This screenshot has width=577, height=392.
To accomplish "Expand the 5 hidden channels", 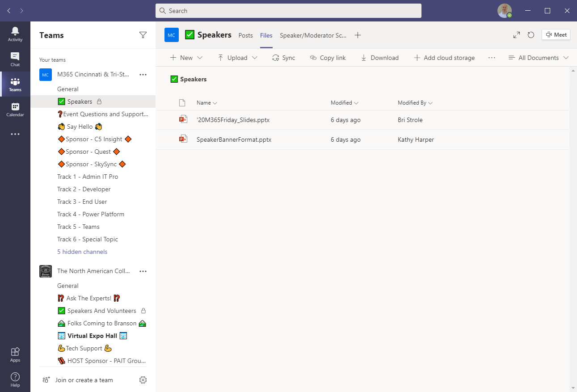I will pos(82,252).
